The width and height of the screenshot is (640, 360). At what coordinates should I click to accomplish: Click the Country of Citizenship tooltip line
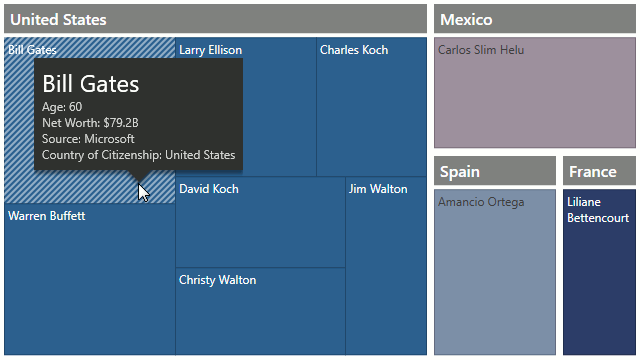138,155
